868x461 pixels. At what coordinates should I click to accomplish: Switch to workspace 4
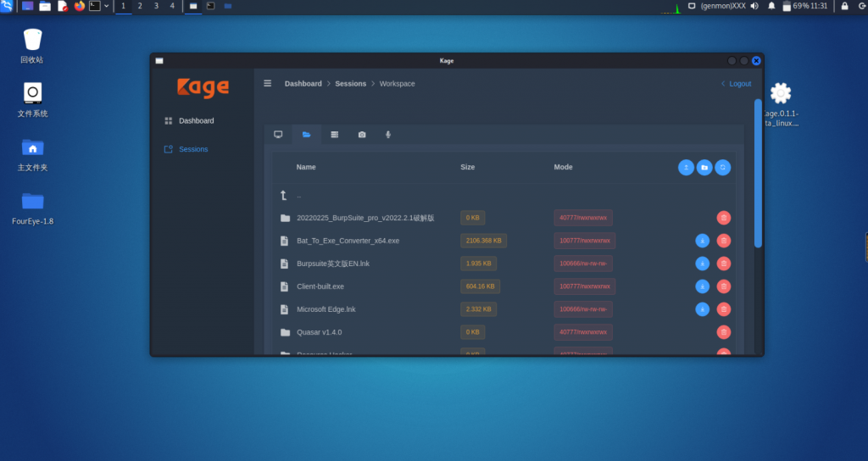pos(172,6)
